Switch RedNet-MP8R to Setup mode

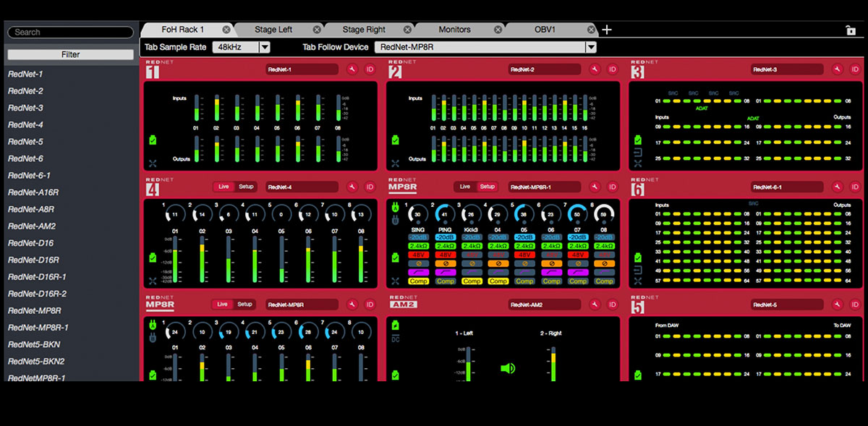tap(245, 304)
